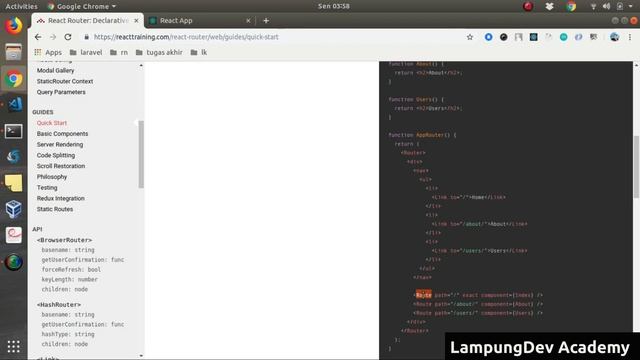Click the first blue extension icon

(488, 37)
